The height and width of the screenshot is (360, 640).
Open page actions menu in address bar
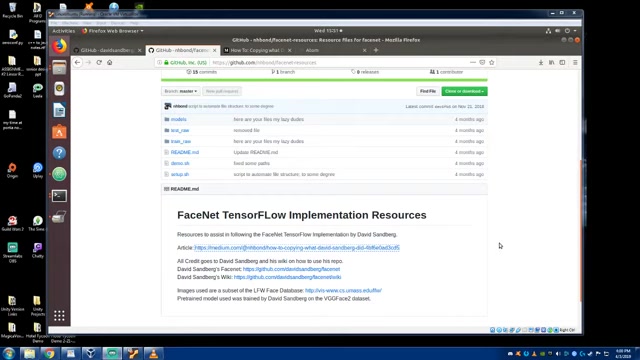pyautogui.click(x=473, y=62)
